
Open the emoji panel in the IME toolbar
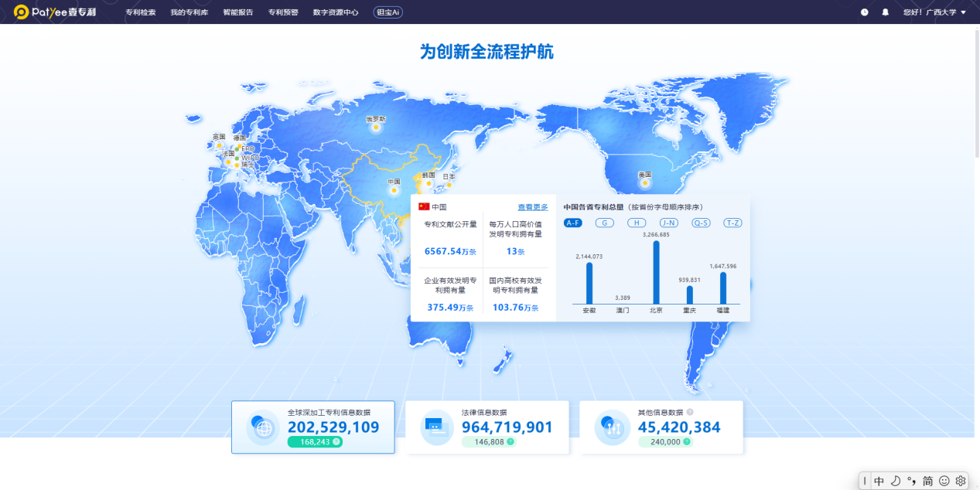(x=944, y=481)
